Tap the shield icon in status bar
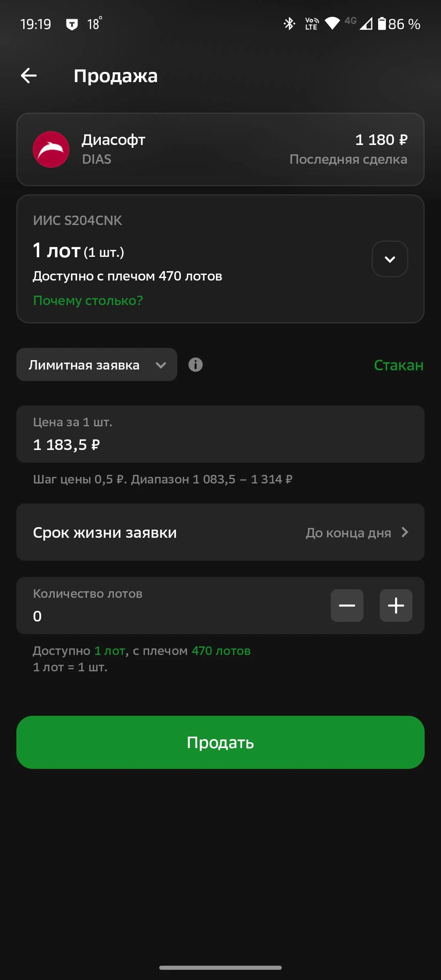Screen dimensions: 441x980 [x=72, y=24]
